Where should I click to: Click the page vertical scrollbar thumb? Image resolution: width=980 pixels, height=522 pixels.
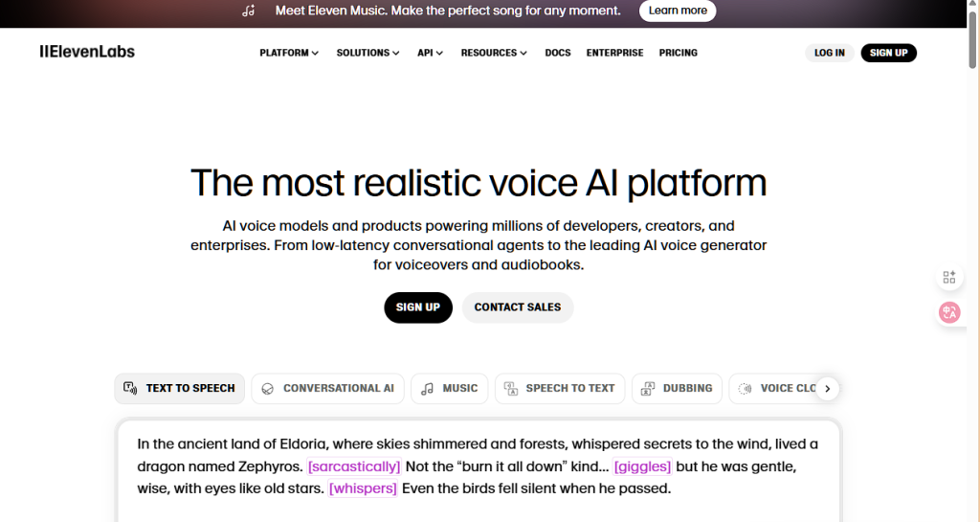click(972, 38)
